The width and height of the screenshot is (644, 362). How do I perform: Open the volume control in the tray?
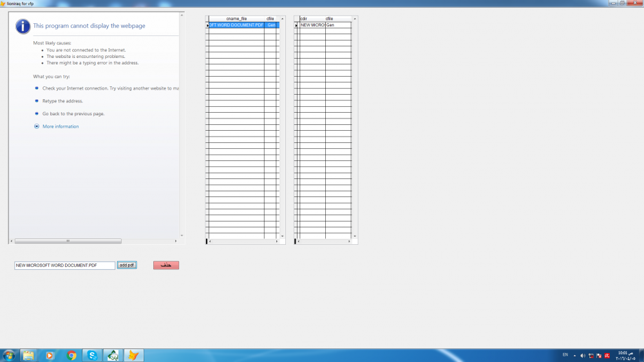583,356
